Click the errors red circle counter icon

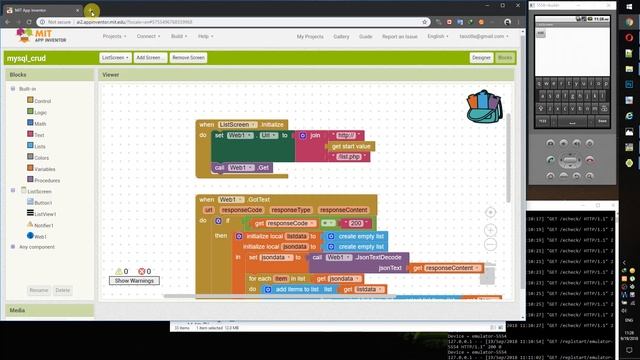(142, 271)
